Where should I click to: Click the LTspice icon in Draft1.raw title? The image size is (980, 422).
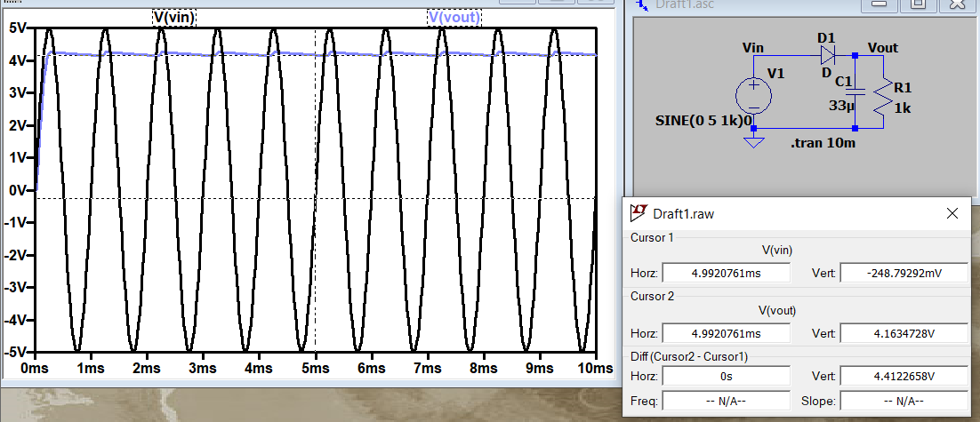coord(639,213)
